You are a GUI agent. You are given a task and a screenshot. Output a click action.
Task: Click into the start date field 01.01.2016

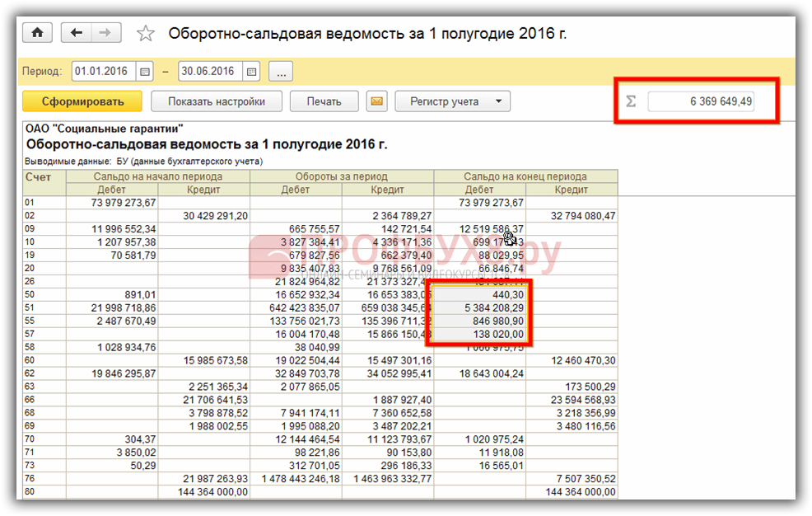[102, 72]
